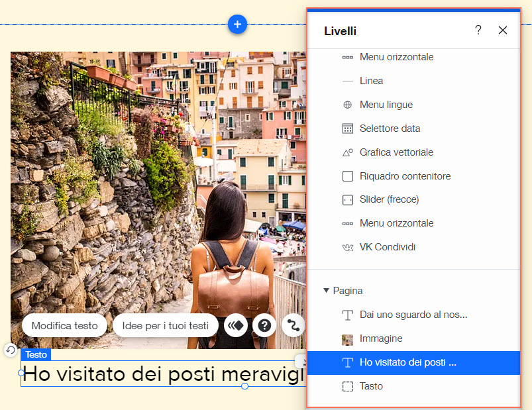Open Idee per i tuoi testi
This screenshot has height=410, width=532.
[x=165, y=326]
